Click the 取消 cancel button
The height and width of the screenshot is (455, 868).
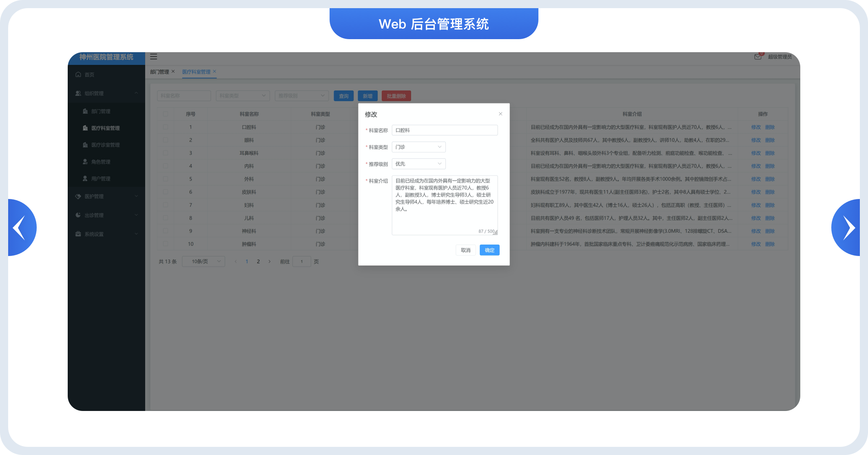[x=465, y=250]
